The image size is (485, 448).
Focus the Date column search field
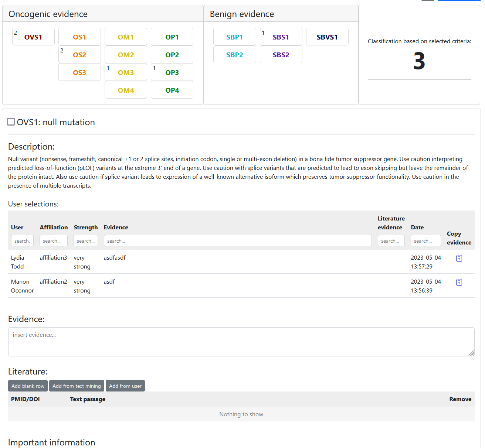425,241
